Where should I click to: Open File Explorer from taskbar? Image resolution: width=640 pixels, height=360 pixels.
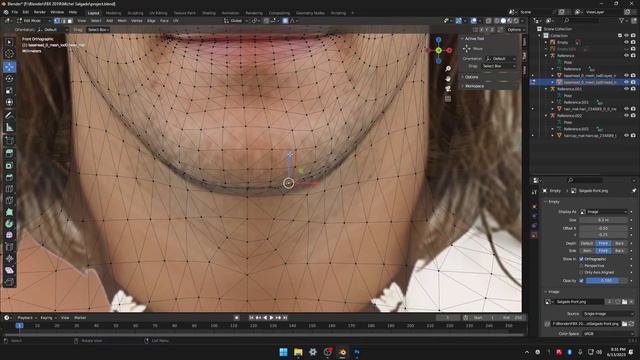pyautogui.click(x=298, y=352)
